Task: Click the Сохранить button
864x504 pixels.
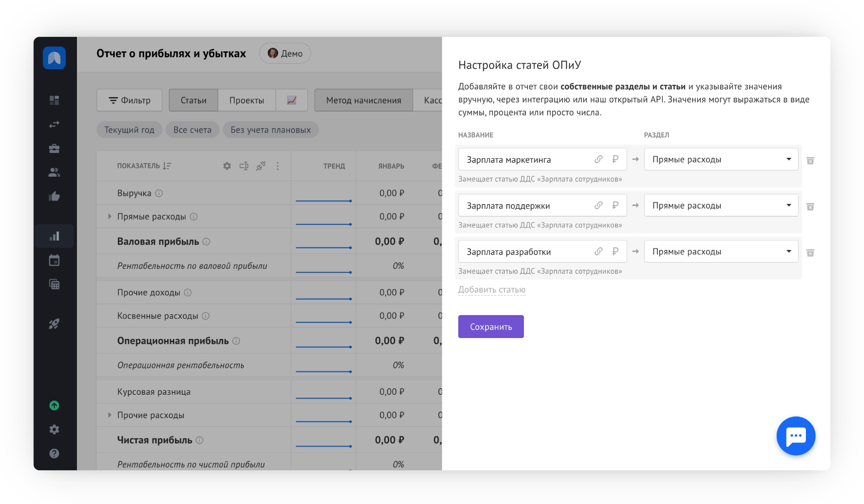Action: click(490, 326)
